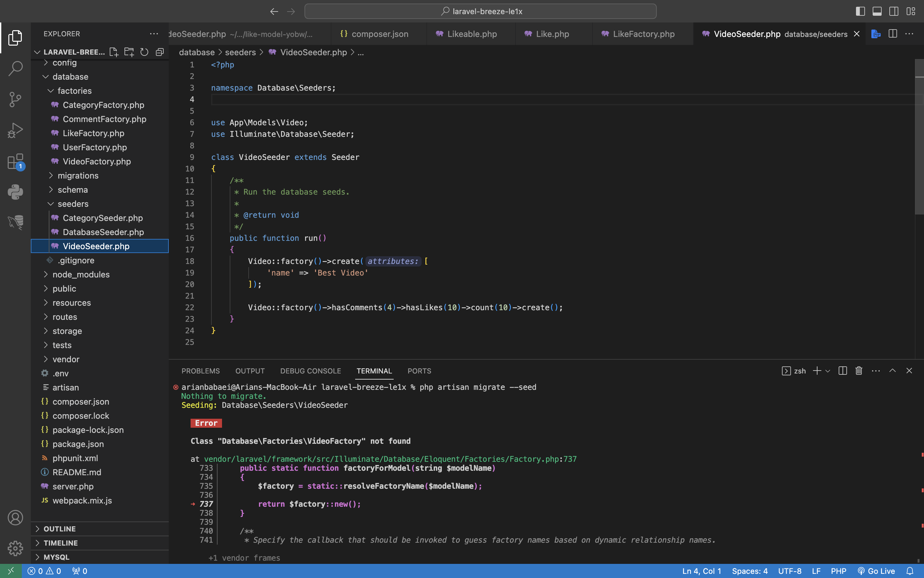Switch to the Likeable.php tab
The width and height of the screenshot is (924, 578).
coord(471,34)
